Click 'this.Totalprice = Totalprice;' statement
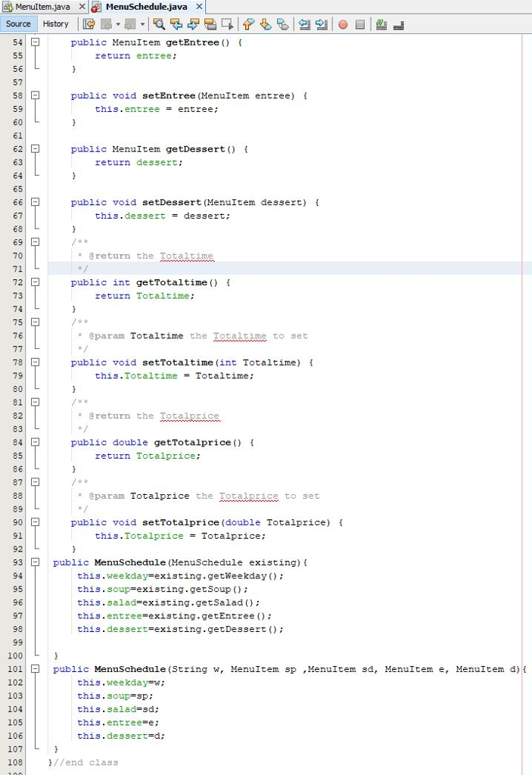Viewport: 532px width, 775px height. (180, 537)
